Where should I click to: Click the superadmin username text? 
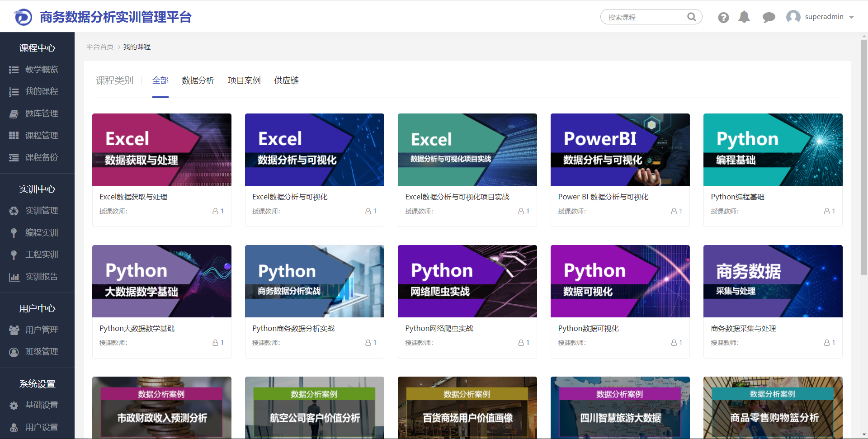[x=824, y=17]
